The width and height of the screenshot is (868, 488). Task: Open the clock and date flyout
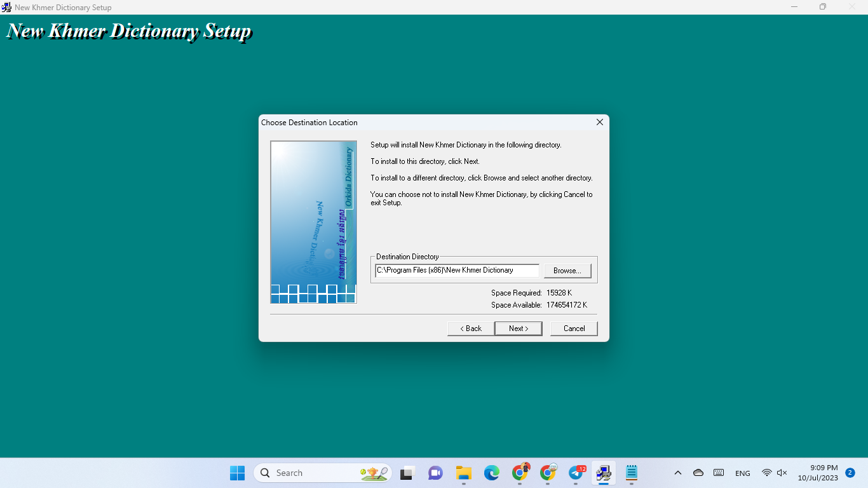coord(818,473)
